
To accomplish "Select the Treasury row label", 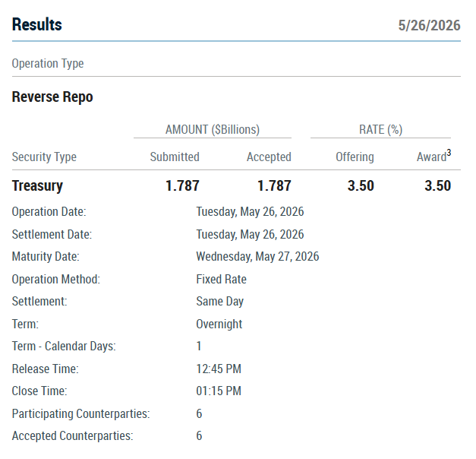I will coord(37,185).
